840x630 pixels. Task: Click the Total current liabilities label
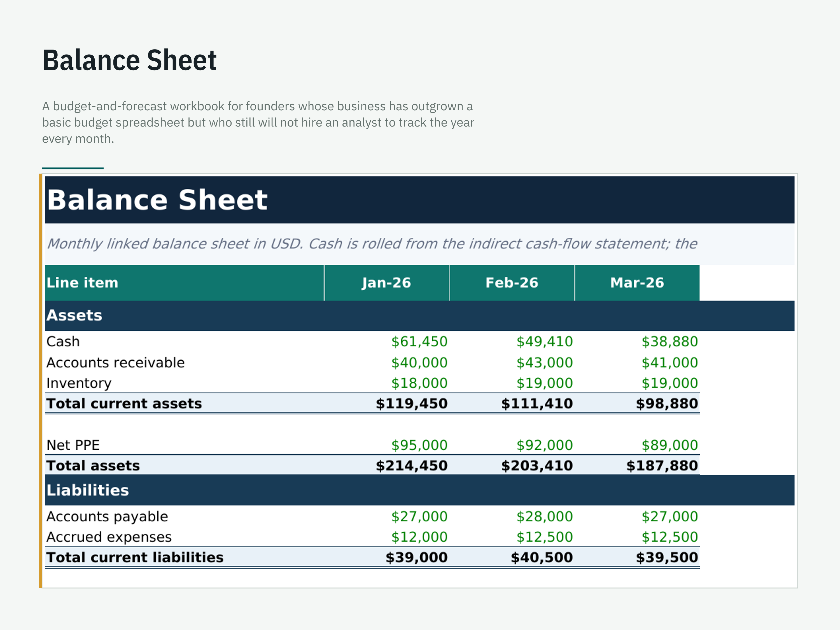pos(135,557)
